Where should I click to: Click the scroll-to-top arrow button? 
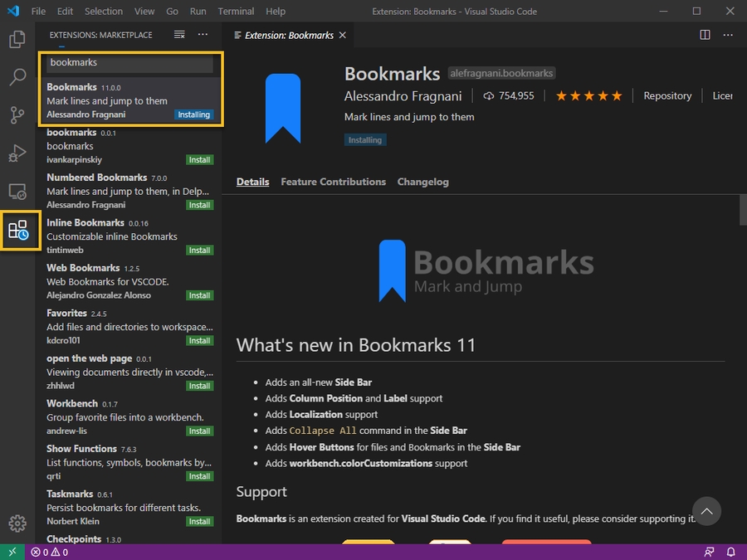(x=706, y=510)
